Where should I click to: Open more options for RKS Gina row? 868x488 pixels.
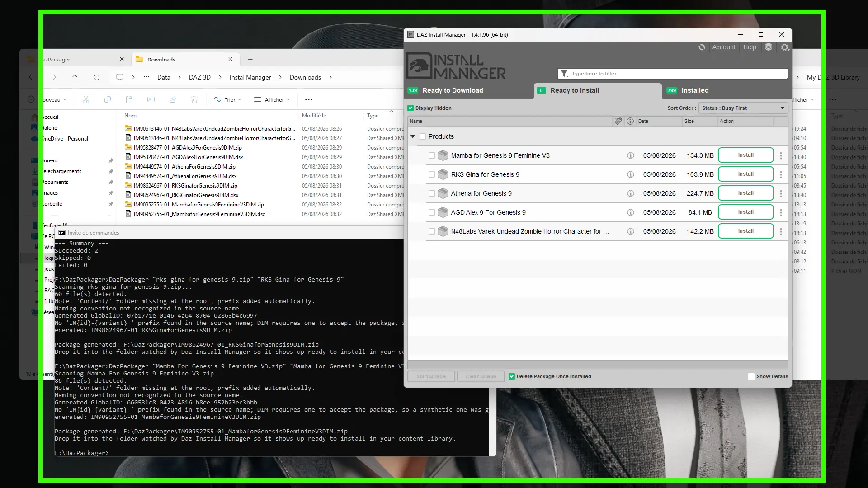point(781,174)
